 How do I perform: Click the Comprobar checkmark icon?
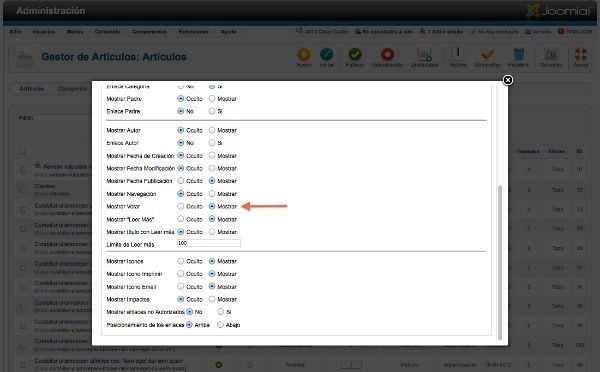click(x=488, y=54)
